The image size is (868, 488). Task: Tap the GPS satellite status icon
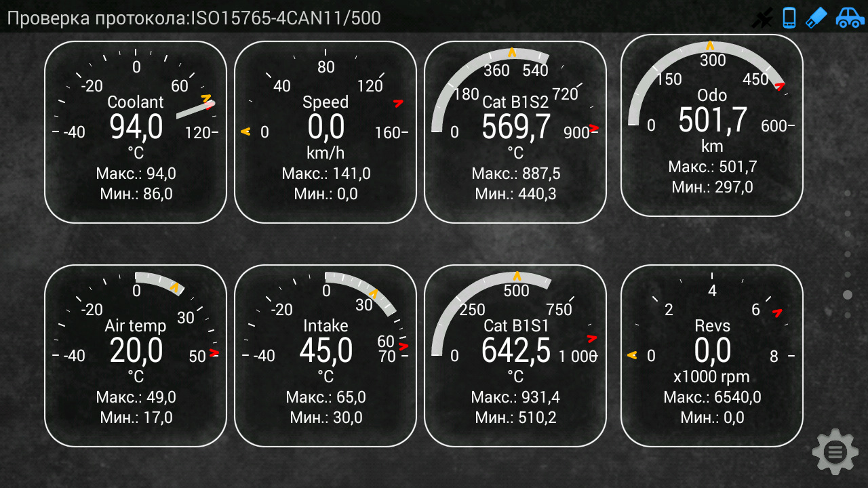tap(763, 17)
